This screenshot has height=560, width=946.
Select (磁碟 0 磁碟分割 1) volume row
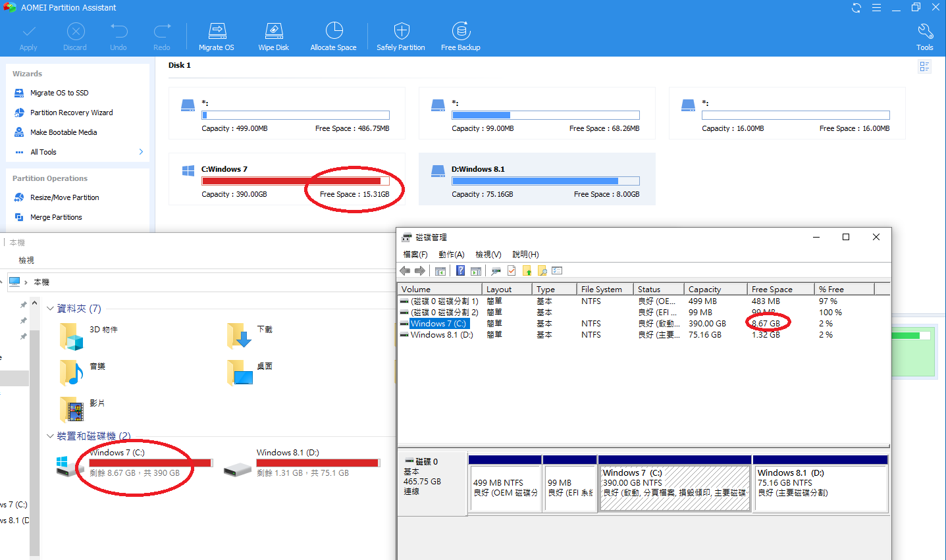click(643, 301)
